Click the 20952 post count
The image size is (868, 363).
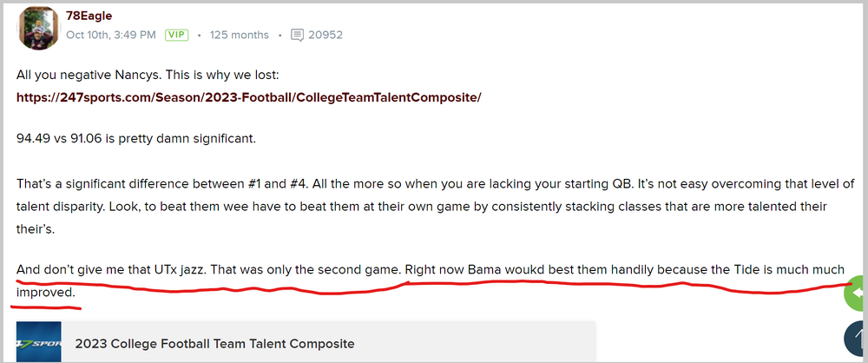coord(325,36)
